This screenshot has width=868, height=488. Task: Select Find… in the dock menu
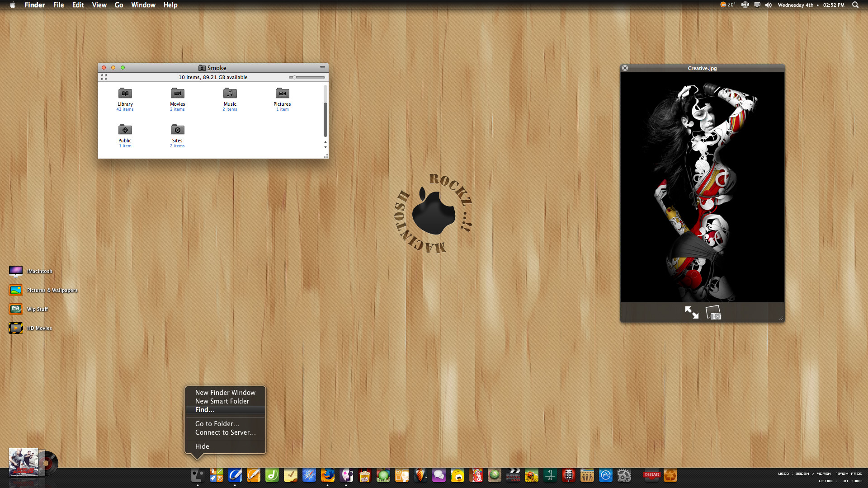(x=225, y=410)
